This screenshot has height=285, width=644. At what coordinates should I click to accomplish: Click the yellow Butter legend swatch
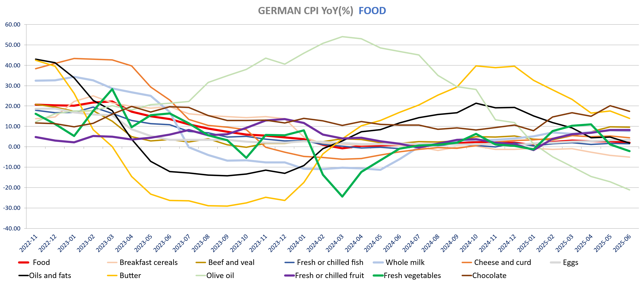click(112, 275)
